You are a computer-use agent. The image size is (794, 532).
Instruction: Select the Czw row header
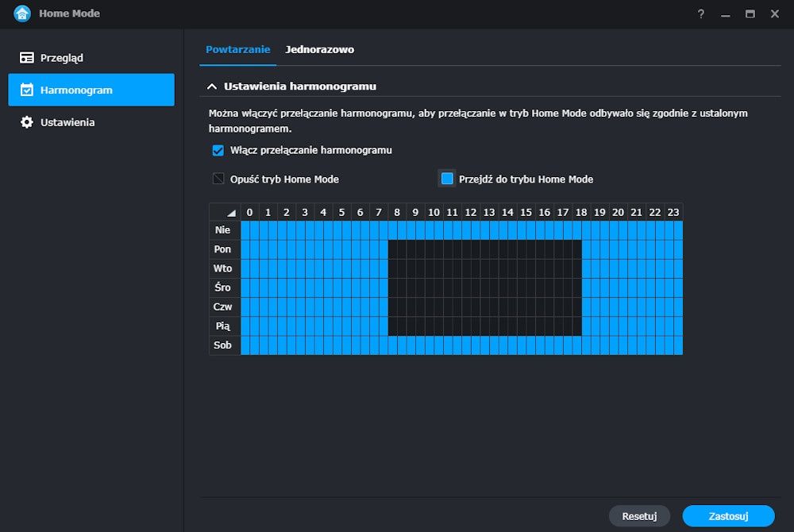click(225, 306)
